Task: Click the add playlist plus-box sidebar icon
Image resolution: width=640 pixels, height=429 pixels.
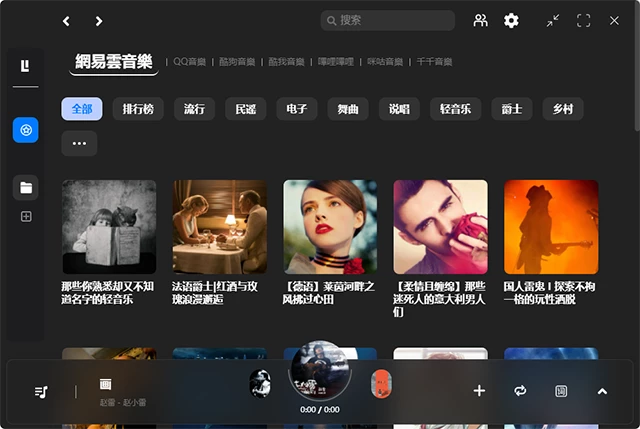Action: tap(26, 216)
